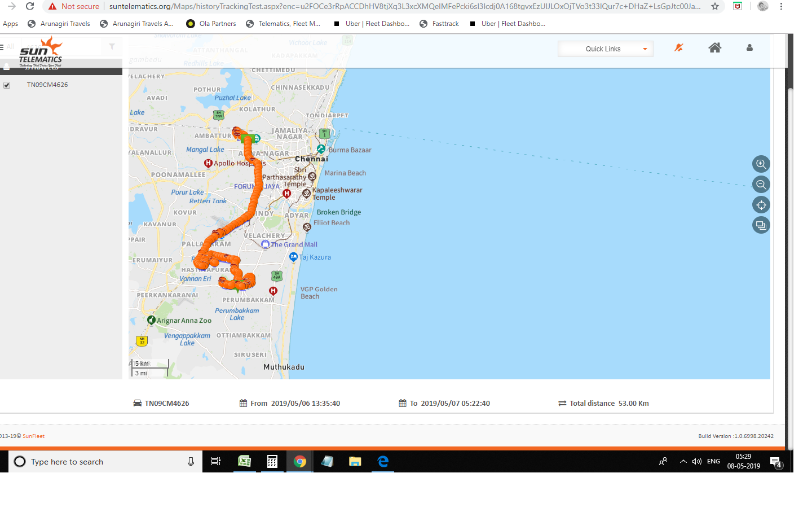Image resolution: width=812 pixels, height=508 pixels.
Task: Click The Grand Mall map marker
Action: pyautogui.click(x=266, y=244)
